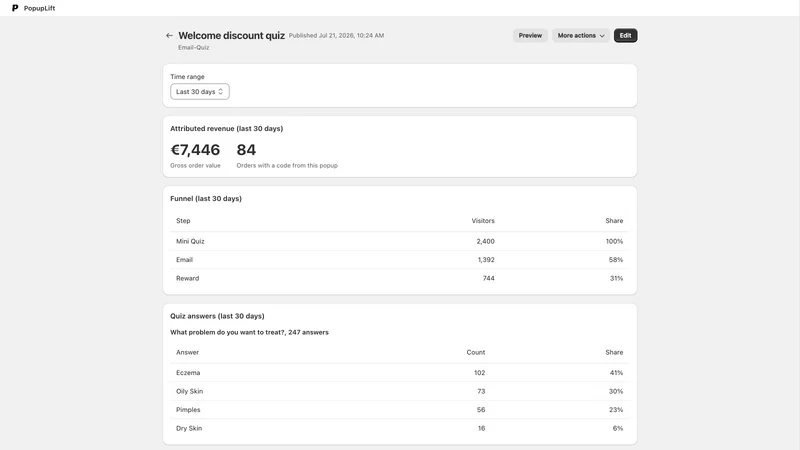Select the Welcome discount quiz title
This screenshot has height=450, width=800.
tap(232, 36)
